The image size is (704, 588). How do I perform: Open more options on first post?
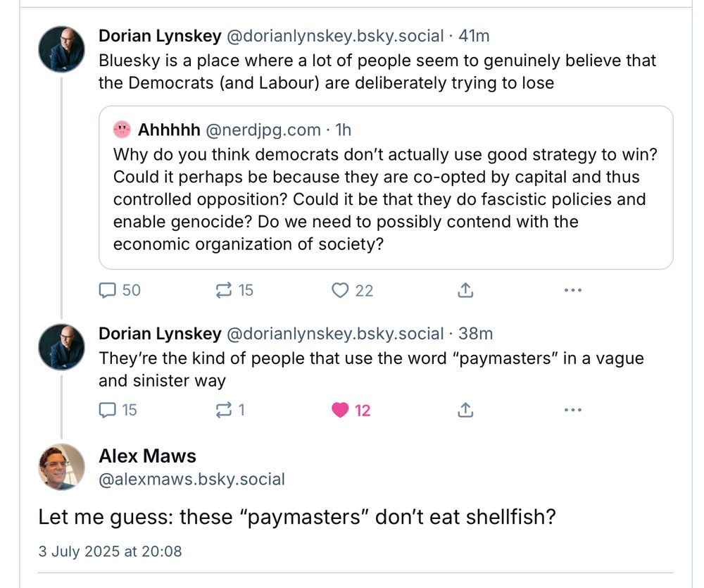[574, 290]
